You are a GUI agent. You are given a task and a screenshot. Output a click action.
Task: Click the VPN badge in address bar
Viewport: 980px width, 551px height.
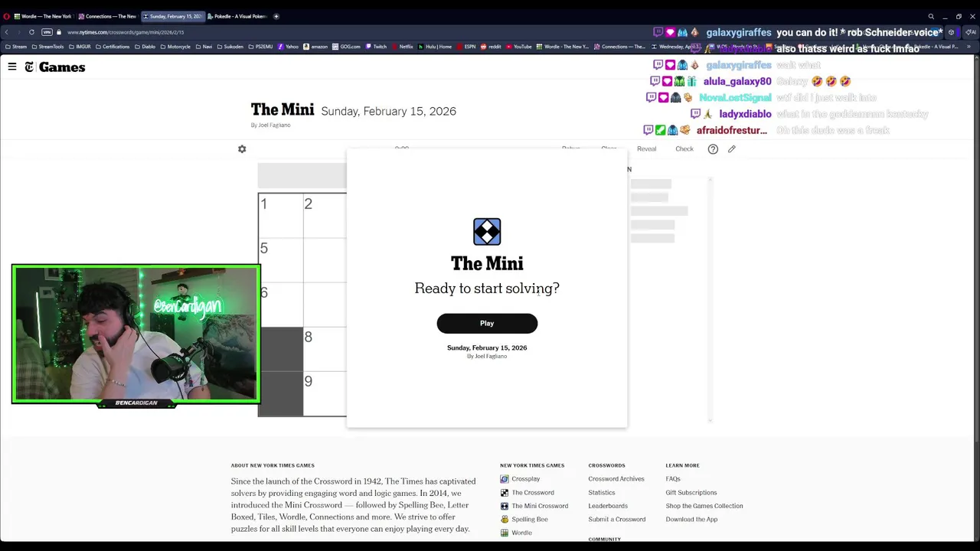click(47, 32)
